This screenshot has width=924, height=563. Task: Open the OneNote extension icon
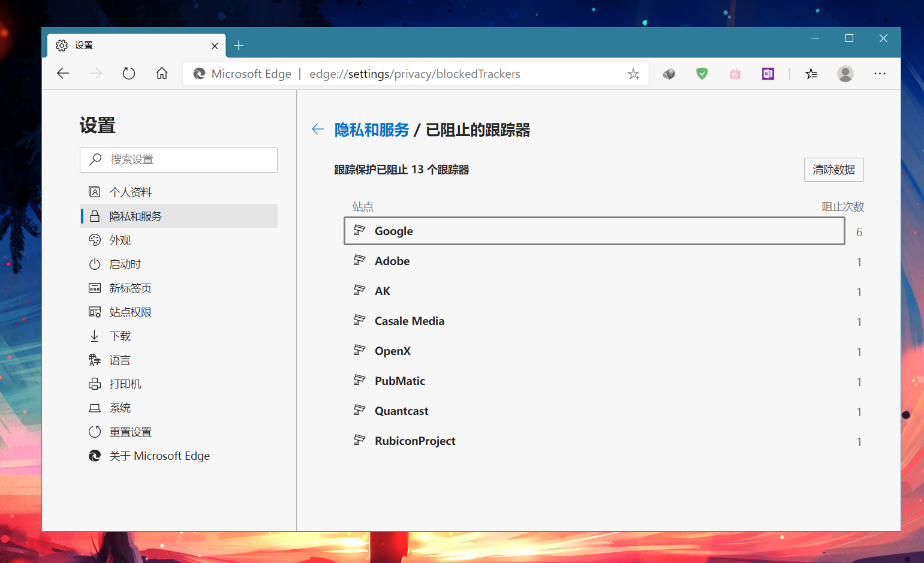coord(768,74)
